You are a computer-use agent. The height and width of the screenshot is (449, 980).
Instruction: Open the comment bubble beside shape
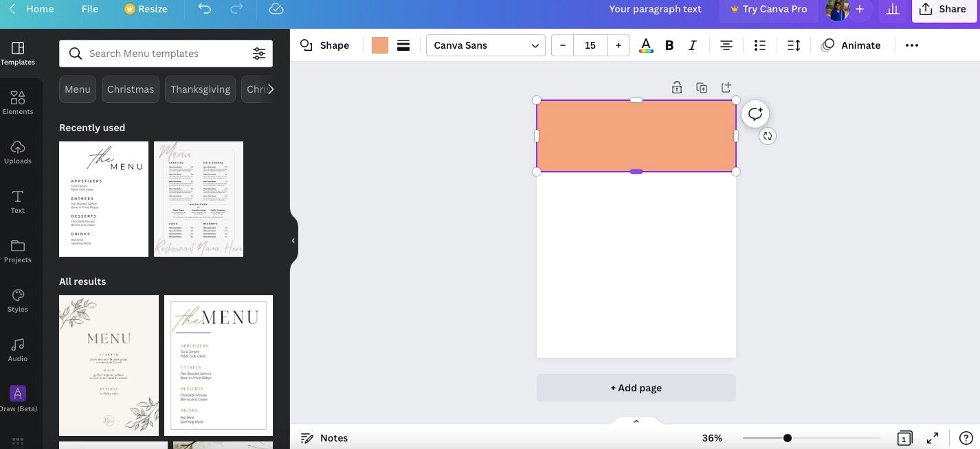pos(755,114)
